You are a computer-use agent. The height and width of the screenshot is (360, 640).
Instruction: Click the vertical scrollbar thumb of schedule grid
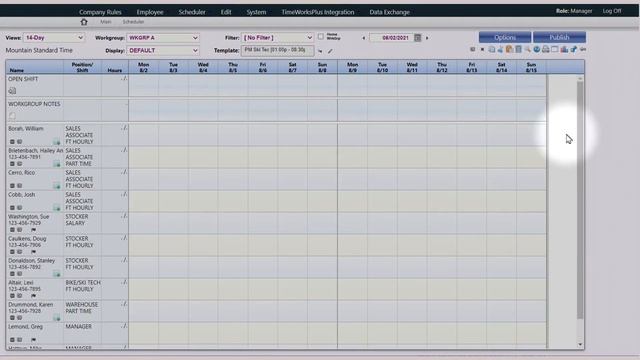(x=580, y=200)
